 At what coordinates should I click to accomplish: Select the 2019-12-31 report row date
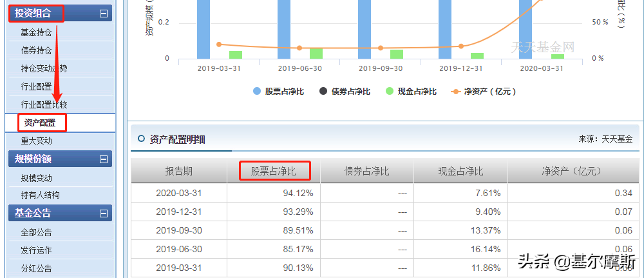[178, 212]
